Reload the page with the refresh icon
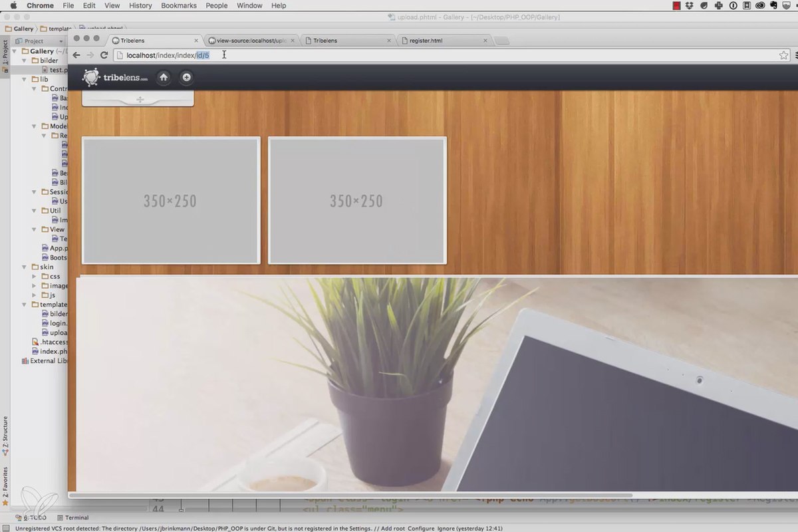The width and height of the screenshot is (798, 532). [104, 55]
